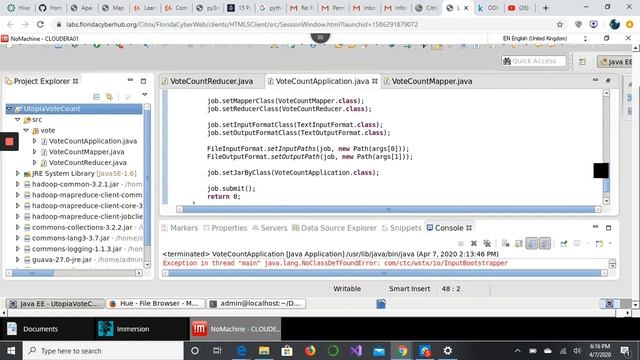Click Windows Start button
The image size is (640, 360).
[x=11, y=351]
